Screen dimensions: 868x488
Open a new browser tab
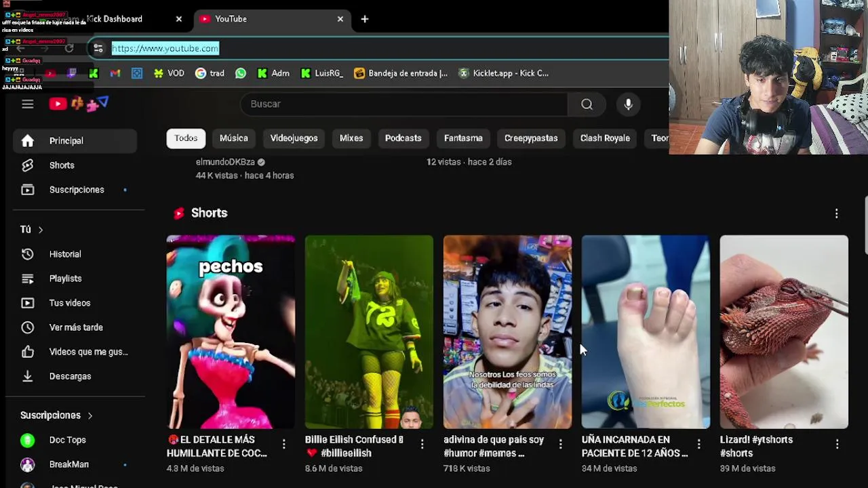365,19
